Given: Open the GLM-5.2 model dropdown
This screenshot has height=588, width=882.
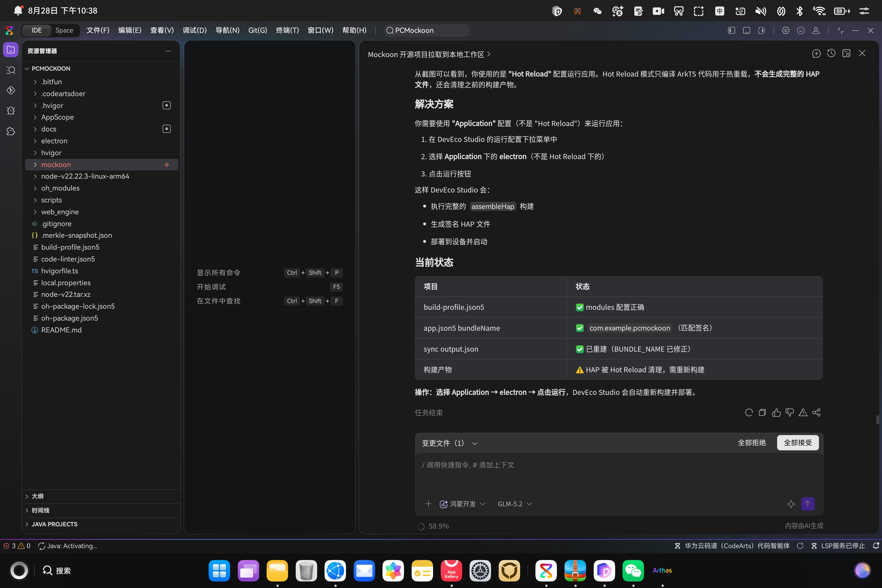Looking at the screenshot, I should point(515,504).
